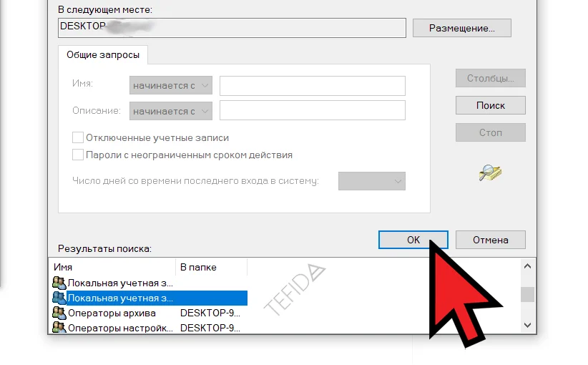The image size is (588, 365).
Task: Open the Описание 'начинается с' dropdown
Action: 171,111
